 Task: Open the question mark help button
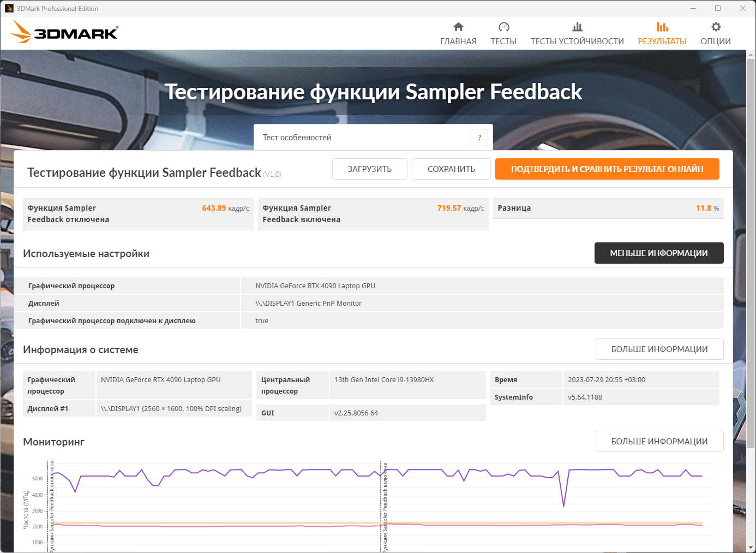tap(479, 138)
